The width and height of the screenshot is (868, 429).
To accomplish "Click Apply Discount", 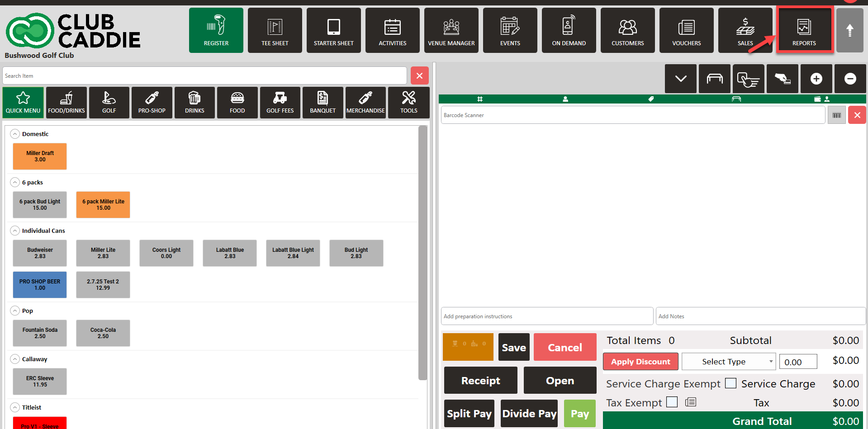I will tap(640, 362).
